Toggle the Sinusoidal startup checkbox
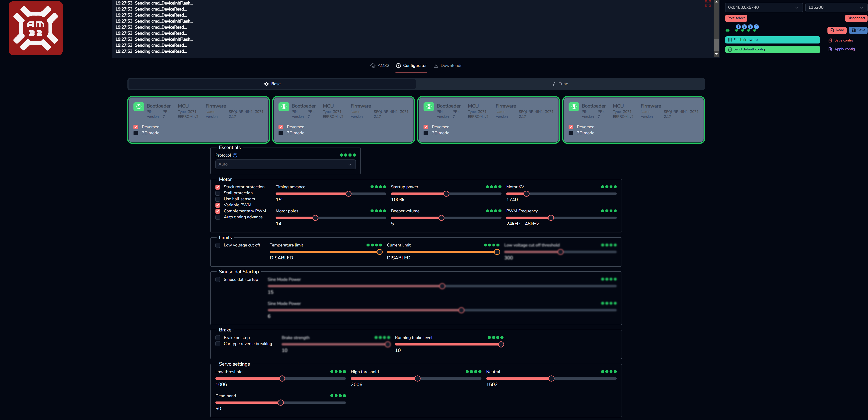This screenshot has width=868, height=420. (x=218, y=279)
